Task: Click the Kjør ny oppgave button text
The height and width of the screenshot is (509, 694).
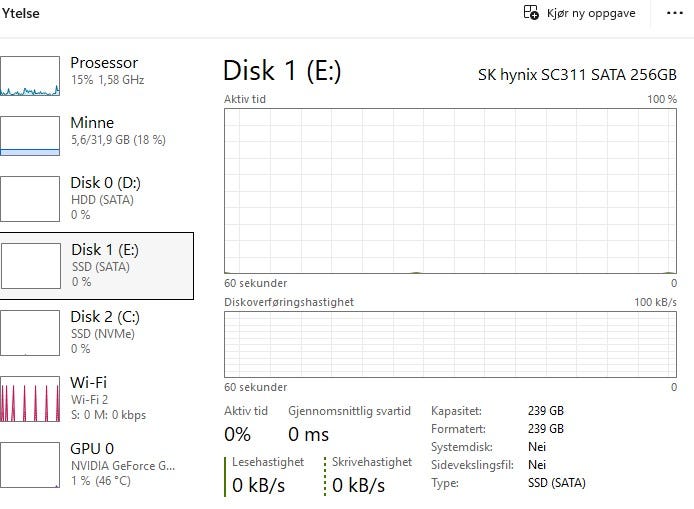Action: 591,13
